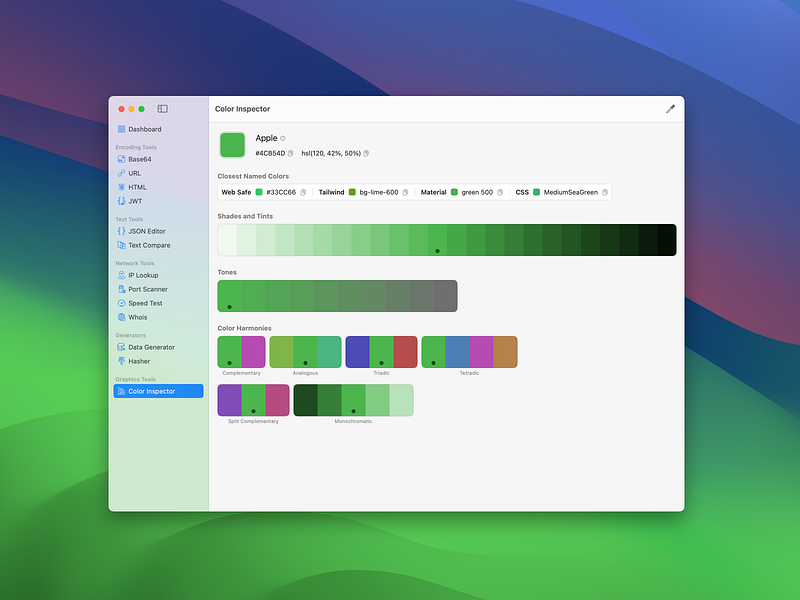The height and width of the screenshot is (600, 800).
Task: Pick the purple Complementary harmony color
Action: (254, 352)
